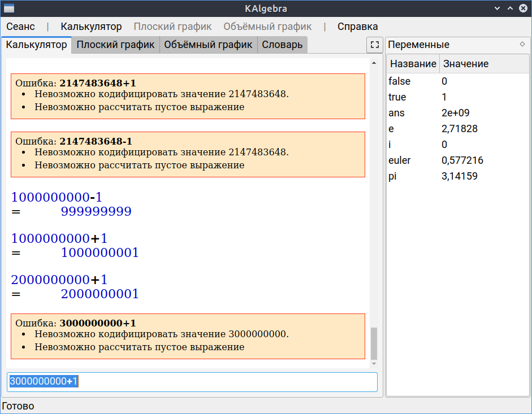532x414 pixels.
Task: Open the Сеанс menu
Action: click(x=20, y=27)
